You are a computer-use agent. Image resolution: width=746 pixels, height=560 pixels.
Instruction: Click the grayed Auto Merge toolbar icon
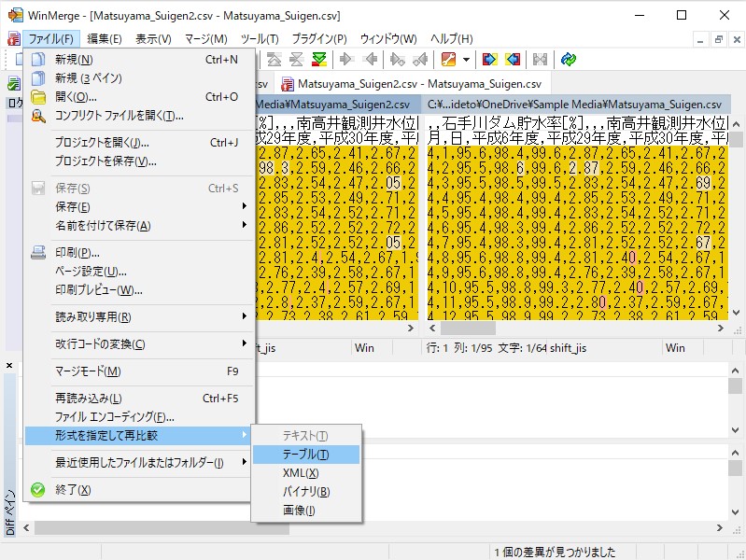[x=540, y=60]
